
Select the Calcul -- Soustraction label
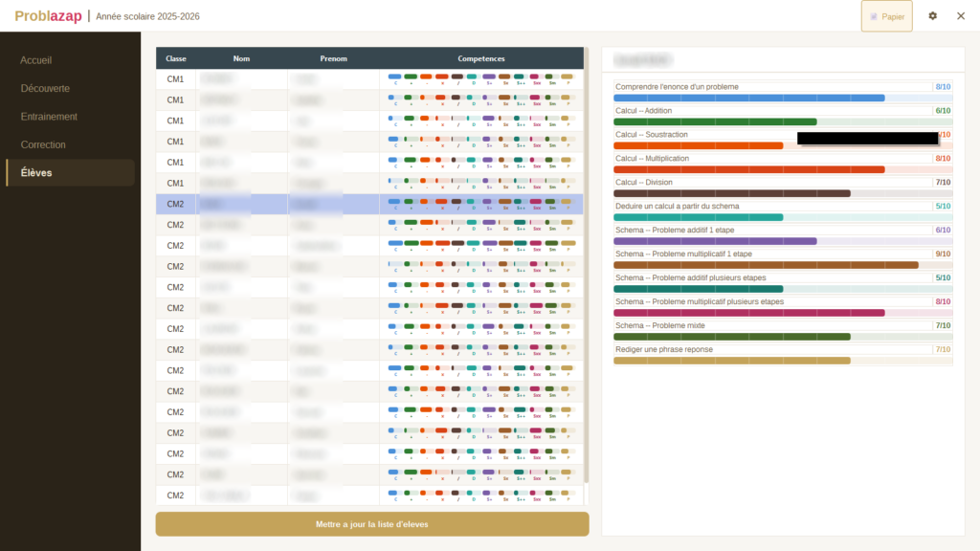point(651,134)
